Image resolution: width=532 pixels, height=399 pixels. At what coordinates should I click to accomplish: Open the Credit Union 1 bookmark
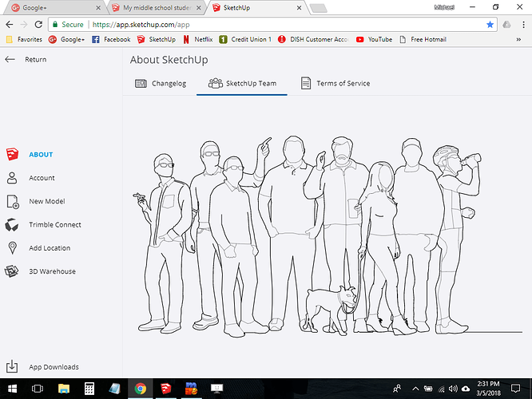245,39
